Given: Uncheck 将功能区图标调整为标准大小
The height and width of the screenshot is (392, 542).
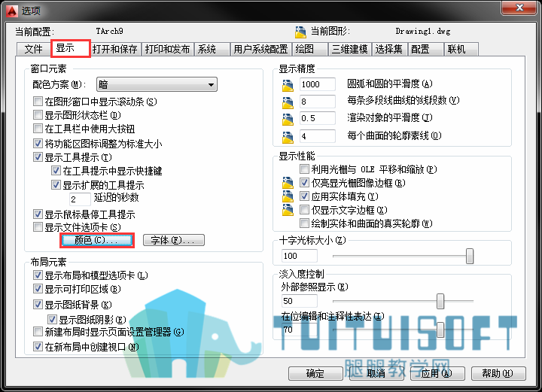Looking at the screenshot, I should (38, 143).
